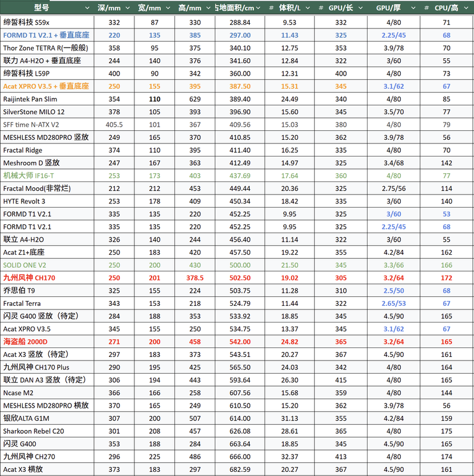This screenshot has width=474, height=476.
Task: Select the Fractal Ridge model cell
Action: tap(47, 150)
